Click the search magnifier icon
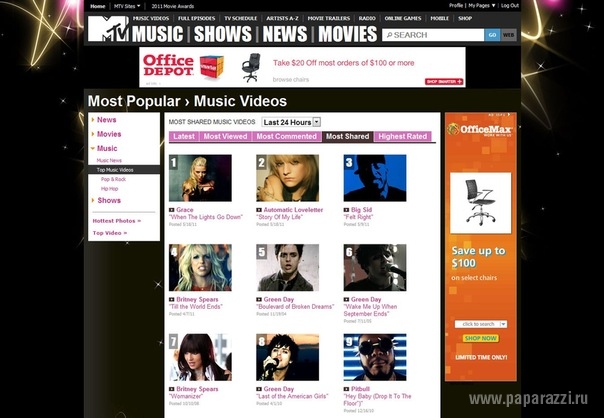604x418 pixels. [x=389, y=35]
